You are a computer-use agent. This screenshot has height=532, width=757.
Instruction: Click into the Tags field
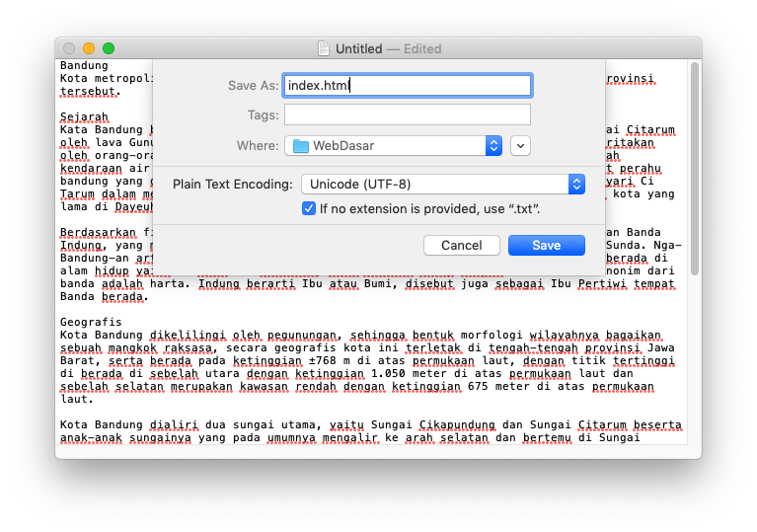tap(407, 115)
